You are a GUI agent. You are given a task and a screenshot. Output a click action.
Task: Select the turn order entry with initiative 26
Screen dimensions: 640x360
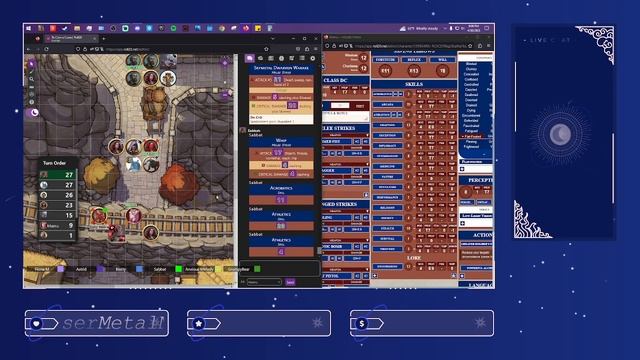57,195
